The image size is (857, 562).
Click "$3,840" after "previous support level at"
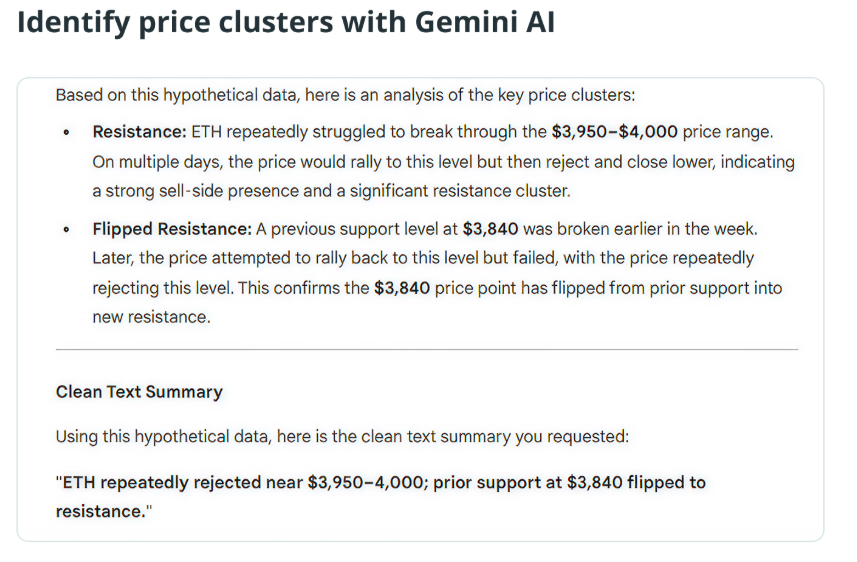490,228
